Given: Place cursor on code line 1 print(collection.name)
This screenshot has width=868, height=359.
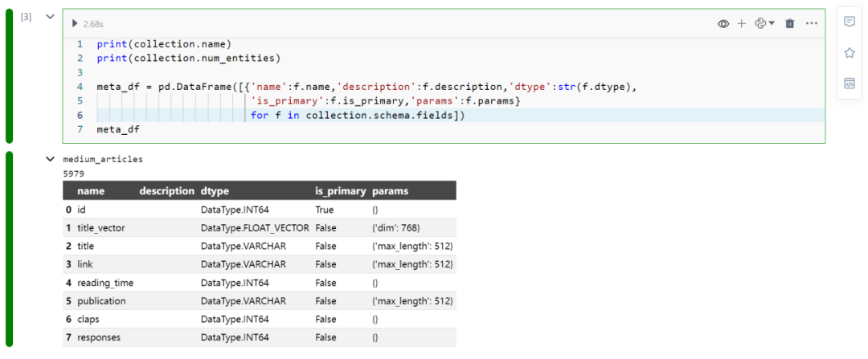Looking at the screenshot, I should (164, 43).
